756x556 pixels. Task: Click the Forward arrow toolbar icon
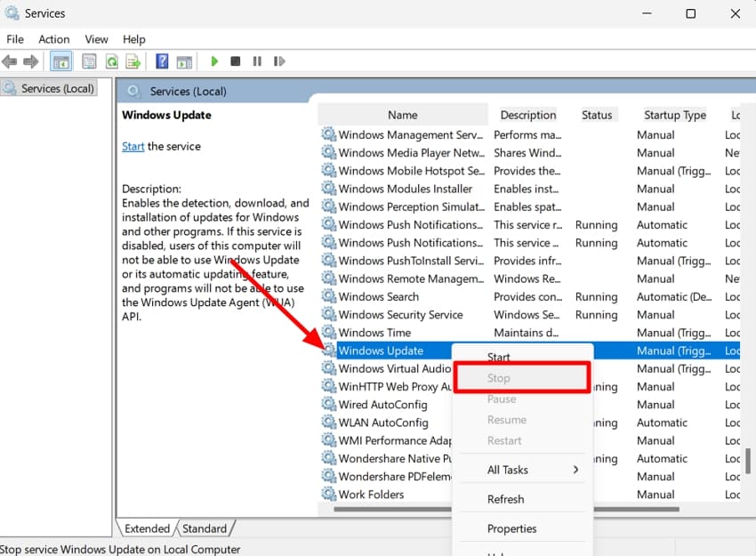[31, 61]
